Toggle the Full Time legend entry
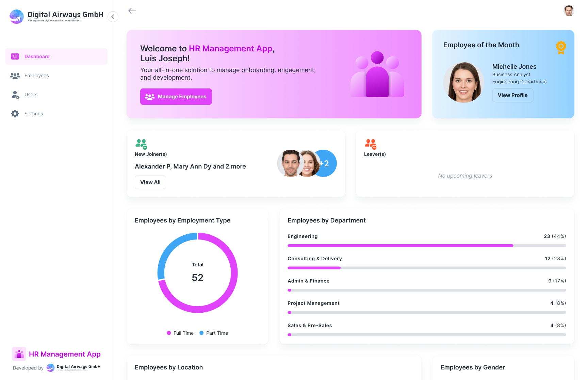 [x=180, y=333]
